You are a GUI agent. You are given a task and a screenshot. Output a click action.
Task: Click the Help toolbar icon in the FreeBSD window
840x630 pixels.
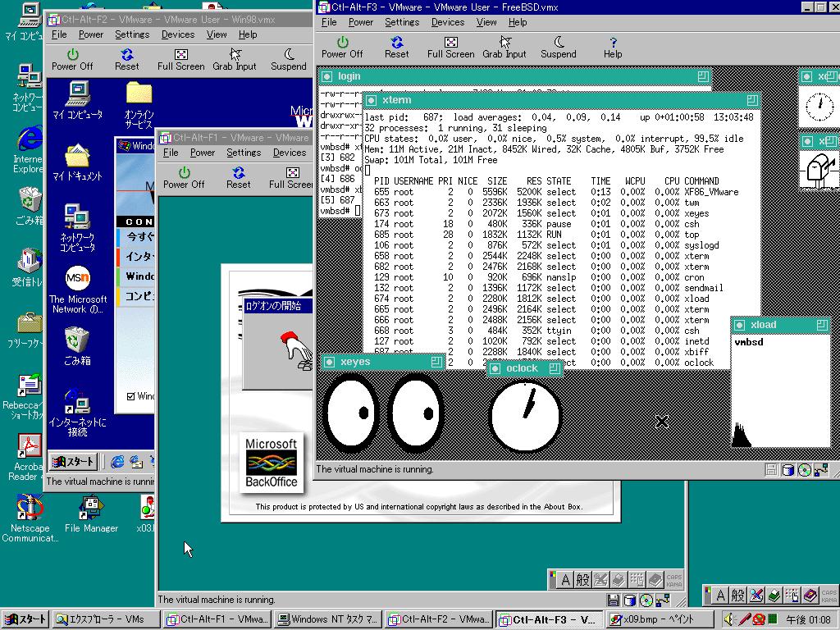coord(613,47)
